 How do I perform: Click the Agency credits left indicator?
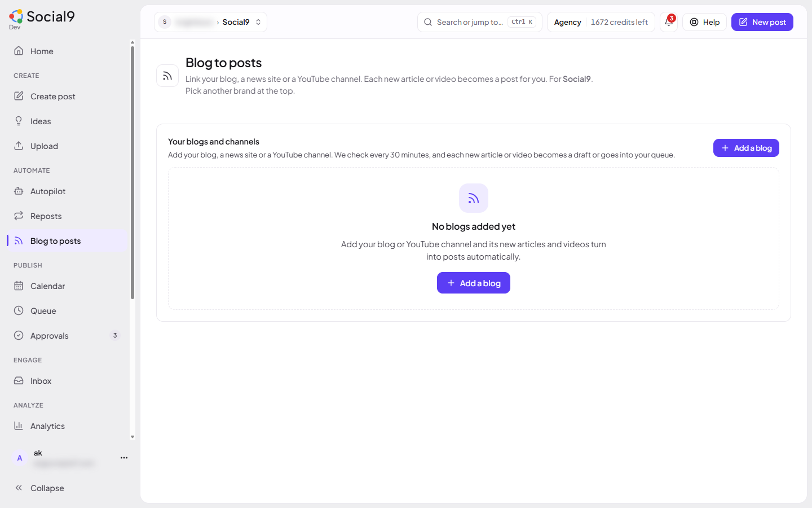click(601, 22)
